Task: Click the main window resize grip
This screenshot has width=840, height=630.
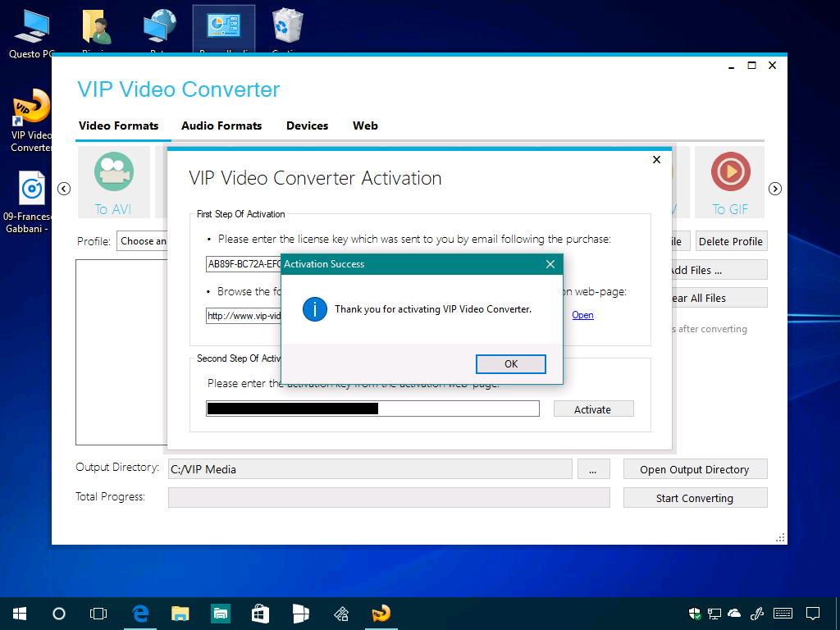Action: (781, 538)
